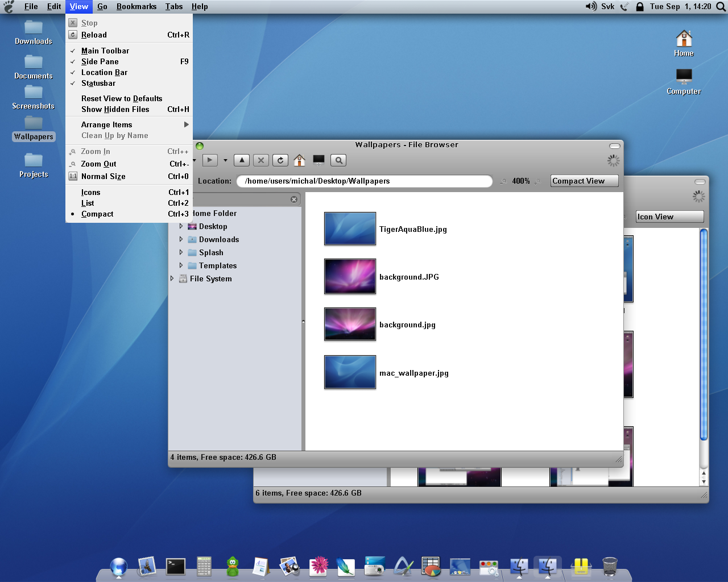Select Compact view mode in View menu
Viewport: 728px width, 582px height.
(x=129, y=214)
